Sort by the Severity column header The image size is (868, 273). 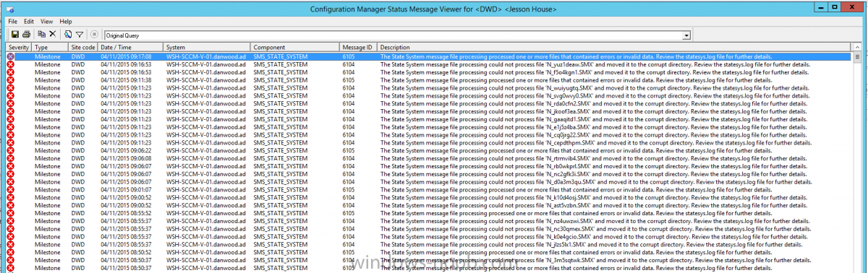pyautogui.click(x=19, y=47)
